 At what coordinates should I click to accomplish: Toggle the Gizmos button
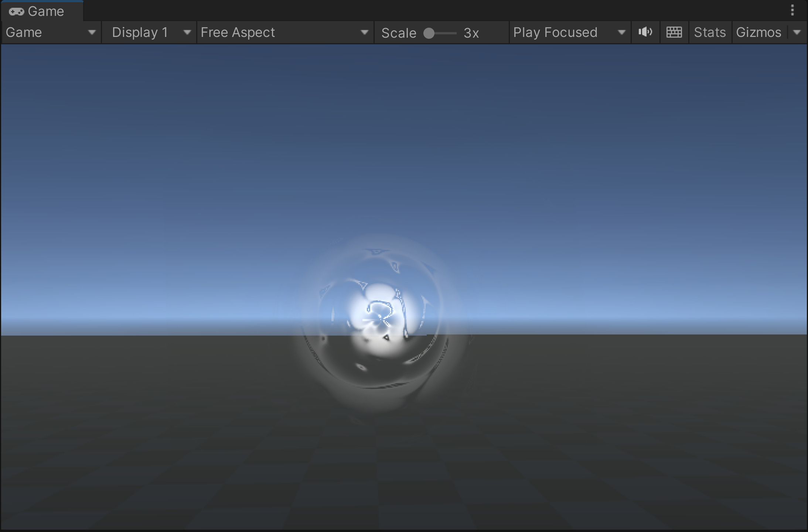(x=759, y=32)
